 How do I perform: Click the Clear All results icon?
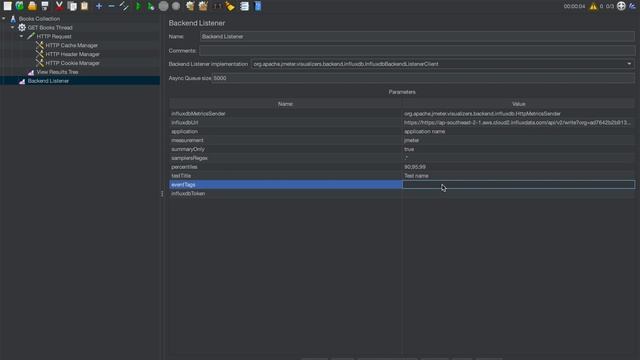203,6
